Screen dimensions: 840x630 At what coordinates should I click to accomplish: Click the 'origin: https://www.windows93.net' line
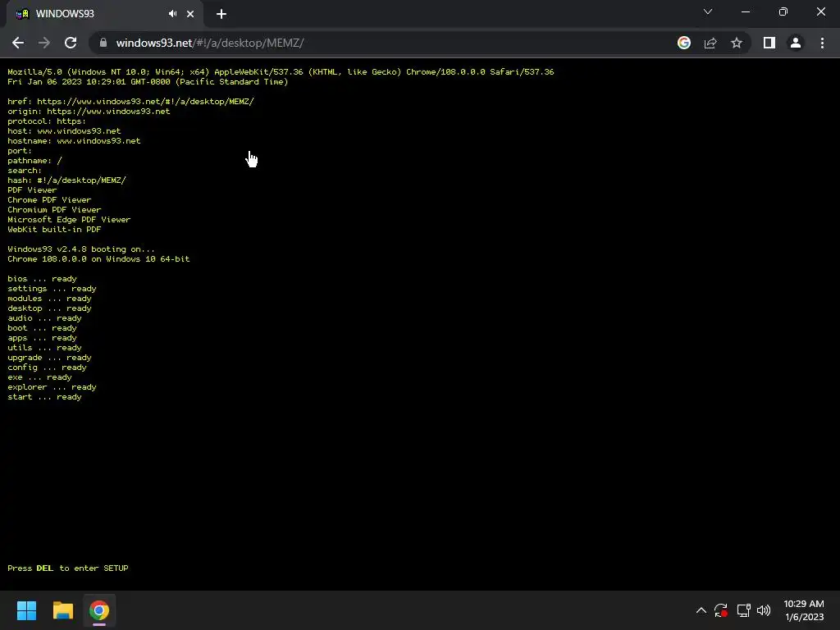(x=89, y=112)
